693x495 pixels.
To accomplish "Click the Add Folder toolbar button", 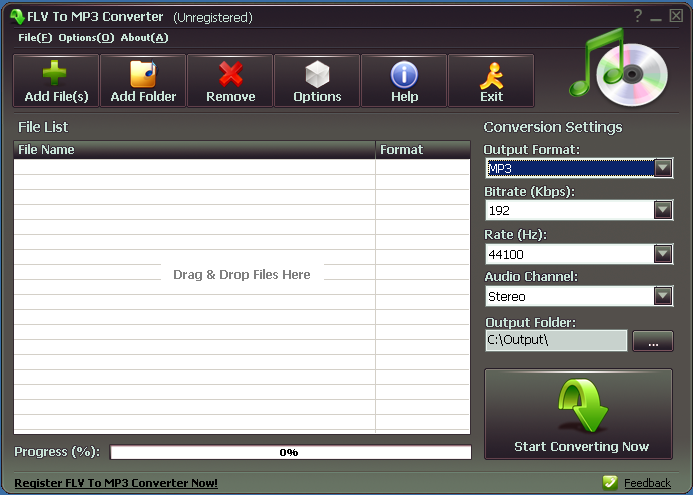I will (x=143, y=81).
